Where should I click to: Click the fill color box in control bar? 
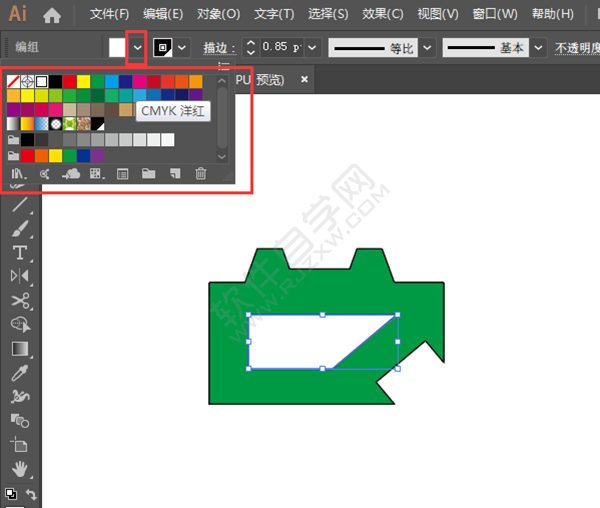[x=117, y=48]
